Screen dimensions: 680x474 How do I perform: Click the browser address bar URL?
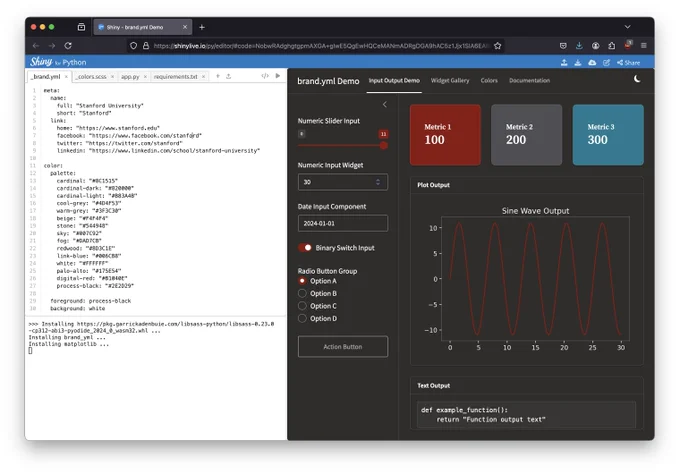coord(321,46)
